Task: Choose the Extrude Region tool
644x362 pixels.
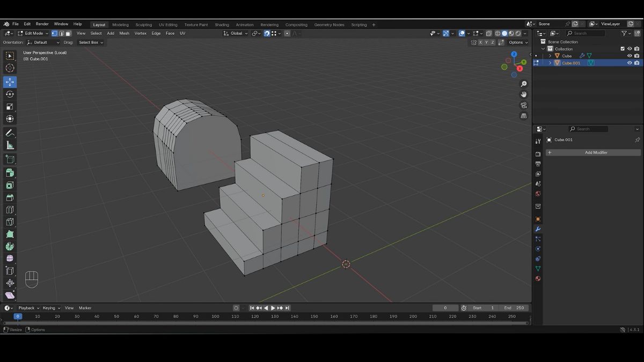Action: [10, 173]
